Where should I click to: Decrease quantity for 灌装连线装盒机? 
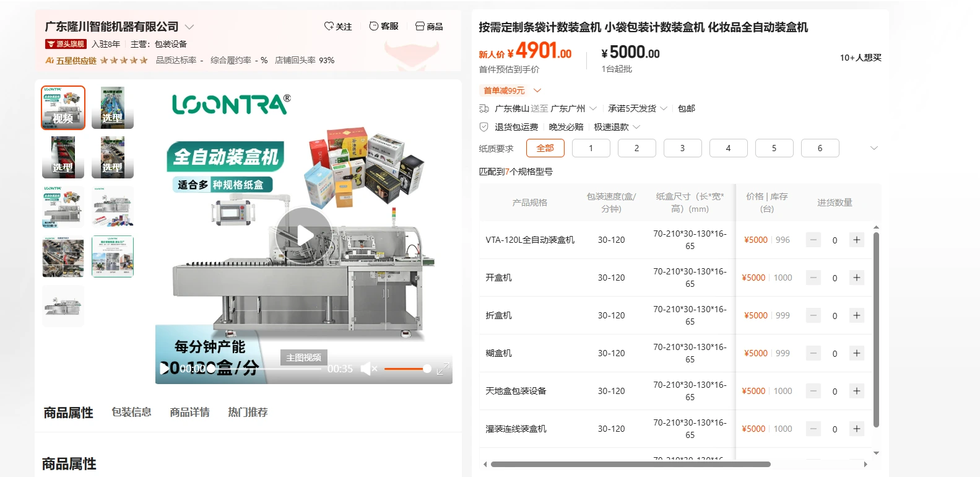coord(813,429)
